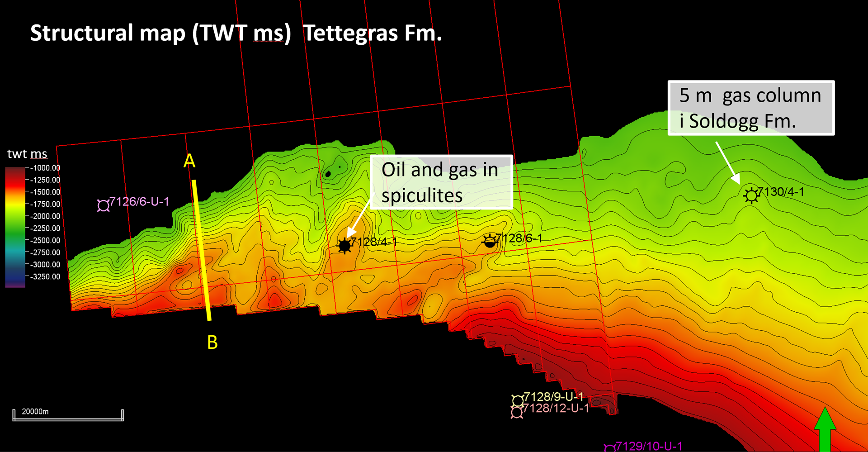Click the Structural map title text
Viewport: 868px width, 452px height.
click(x=236, y=33)
